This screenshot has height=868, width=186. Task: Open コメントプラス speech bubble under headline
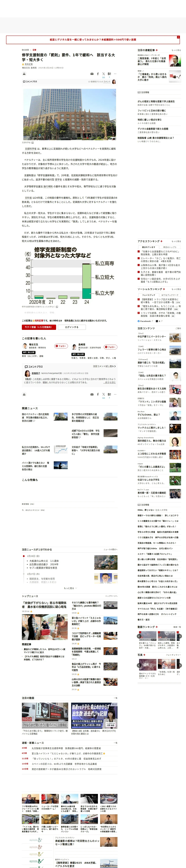pyautogui.click(x=30, y=82)
